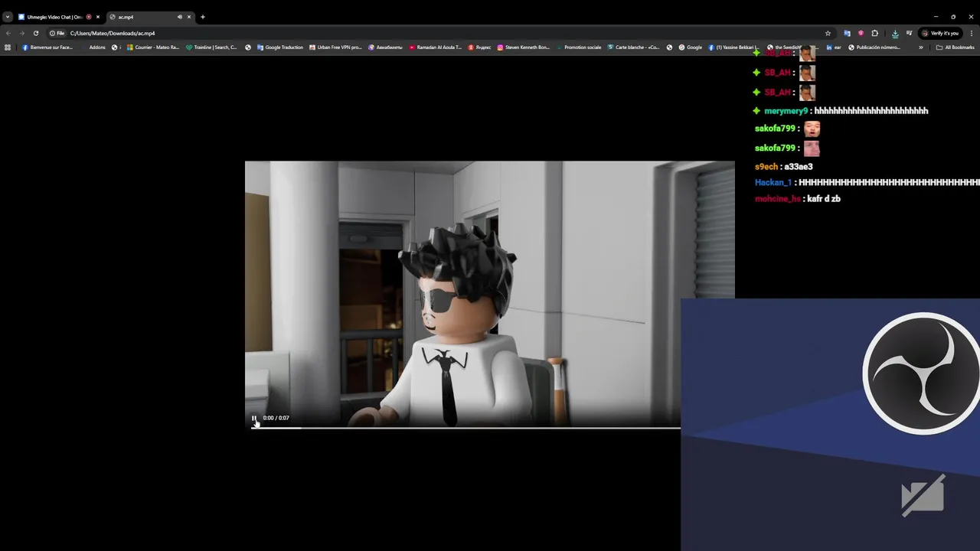Open the Extensions puzzle icon
This screenshot has width=980, height=551.
tap(875, 33)
